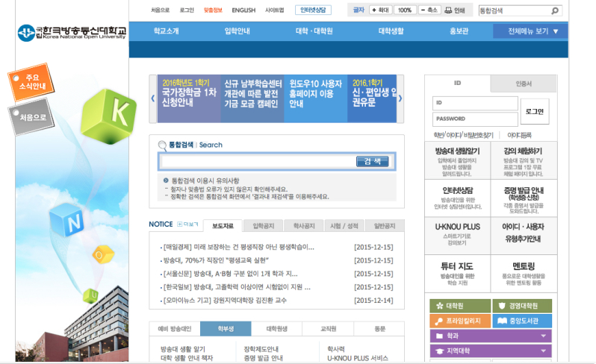Screen dimensions: 596x364
Task: Click the 로그인 button in login box
Action: [x=535, y=111]
